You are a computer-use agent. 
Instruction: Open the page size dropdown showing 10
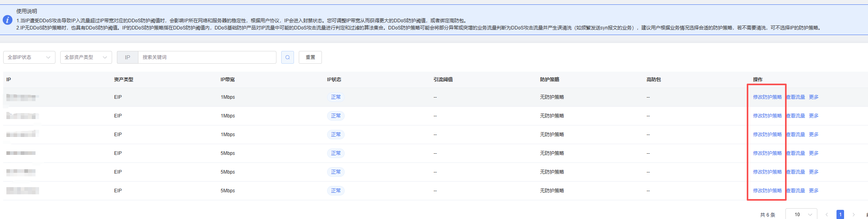coord(801,215)
